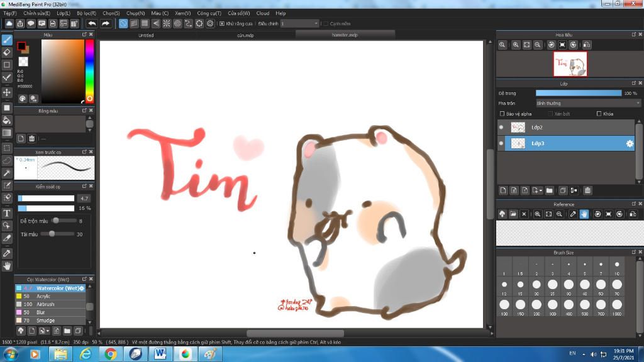Undock the Lớp layer panel
The height and width of the screenshot is (362, 644).
tap(634, 83)
